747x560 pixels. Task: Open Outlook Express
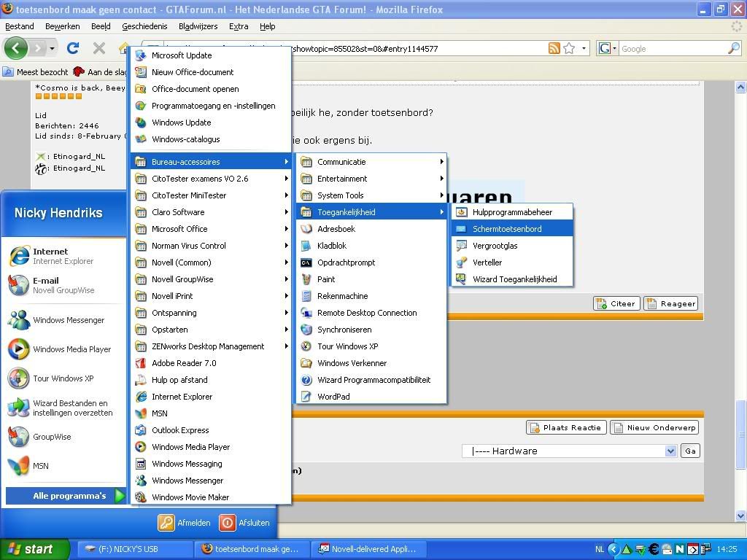pos(211,430)
